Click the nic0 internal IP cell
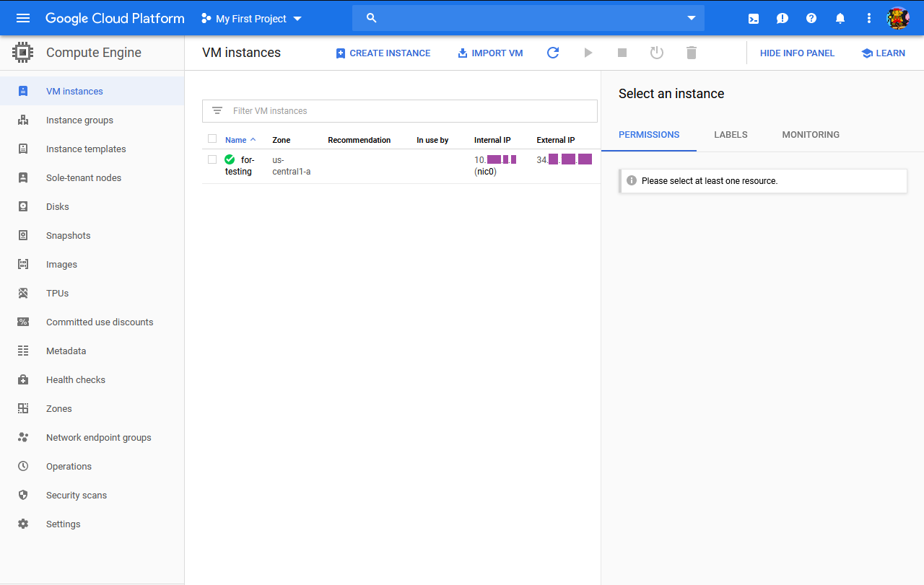This screenshot has width=924, height=585. (495, 166)
